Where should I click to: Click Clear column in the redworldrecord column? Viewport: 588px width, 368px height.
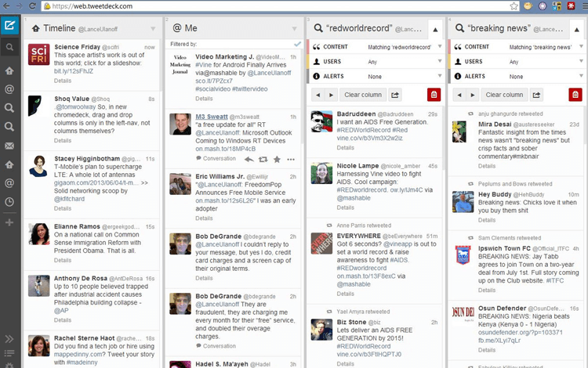(363, 95)
